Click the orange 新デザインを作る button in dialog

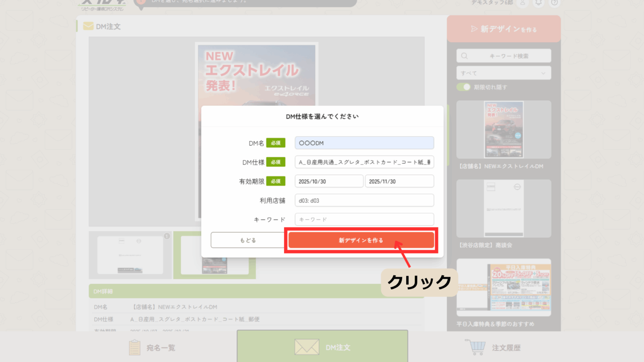pos(361,240)
